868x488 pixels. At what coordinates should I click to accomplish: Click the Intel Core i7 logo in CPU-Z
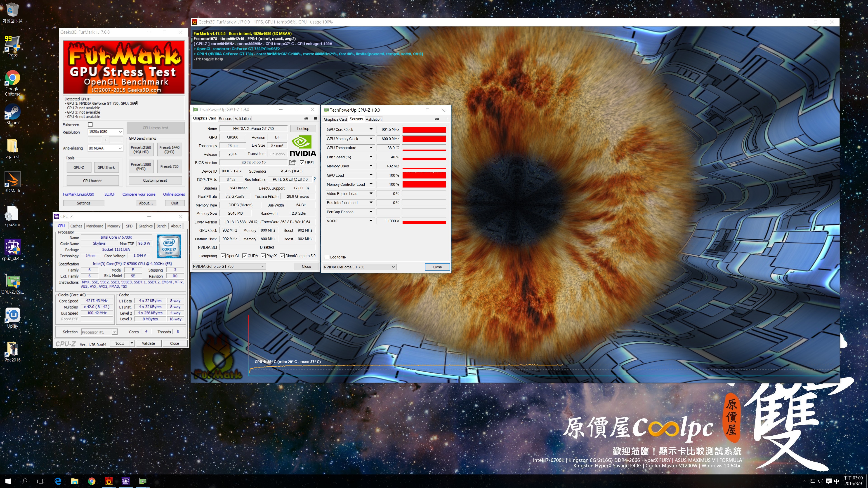tap(169, 246)
